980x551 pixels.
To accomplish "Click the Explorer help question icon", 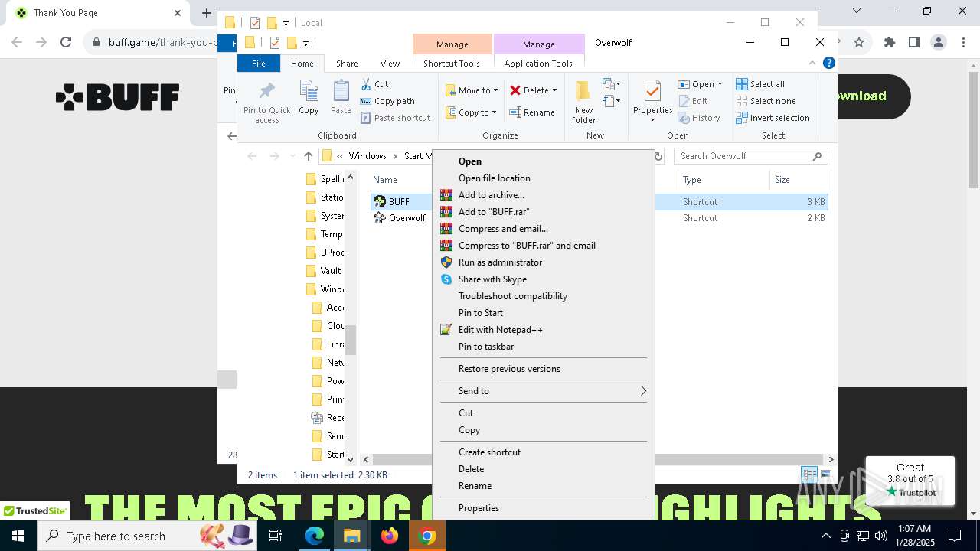I will click(x=828, y=63).
